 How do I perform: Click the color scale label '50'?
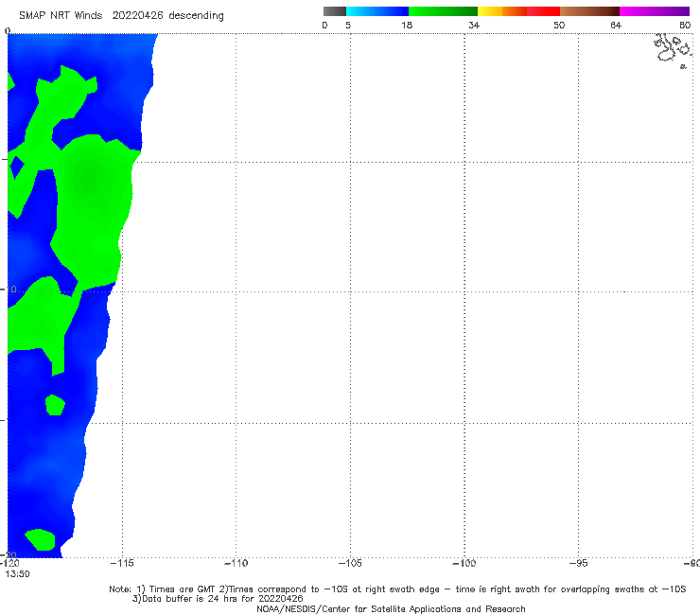[559, 25]
